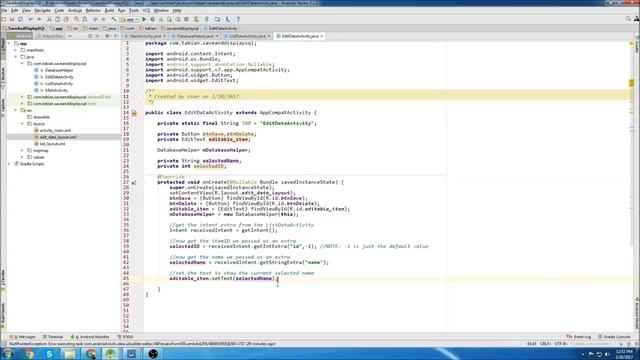The width and height of the screenshot is (640, 360).
Task: Click SaveAndDisplaySQL breadcrumb in navigation bar
Action: tap(24, 29)
